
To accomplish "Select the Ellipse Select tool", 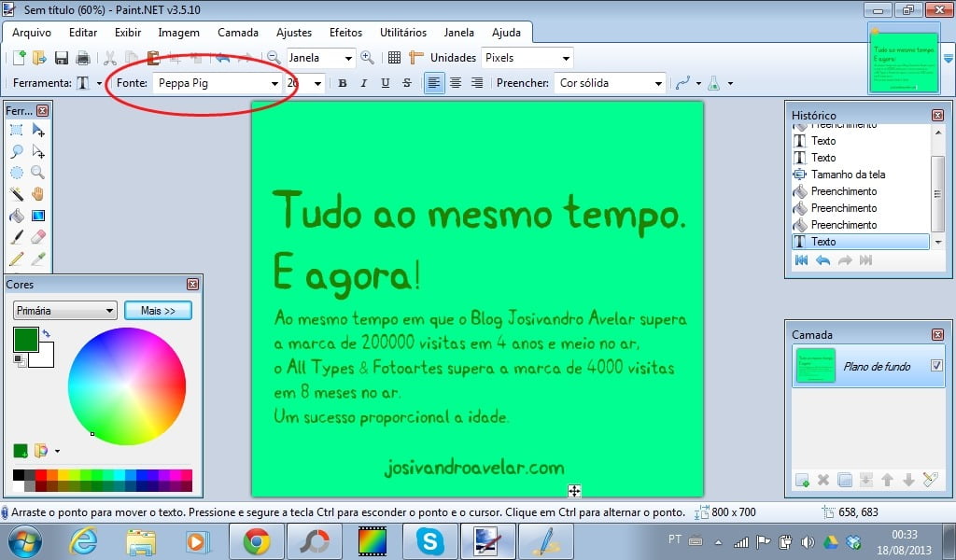I will click(x=17, y=173).
